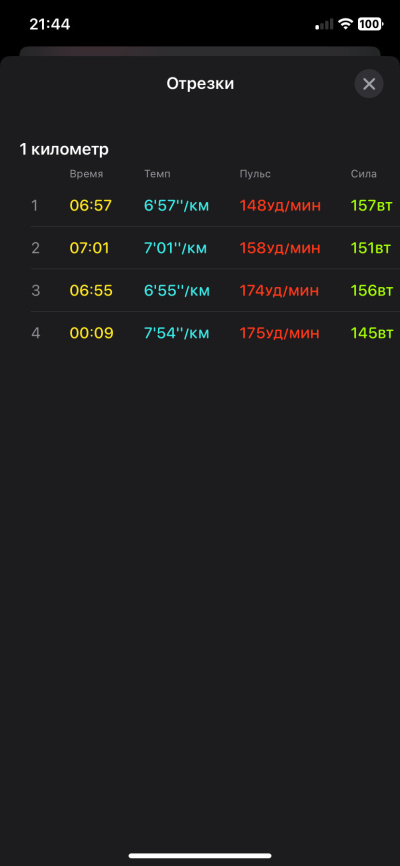Image resolution: width=400 pixels, height=866 pixels.
Task: Tap the Wi-Fi status icon
Action: point(346,24)
